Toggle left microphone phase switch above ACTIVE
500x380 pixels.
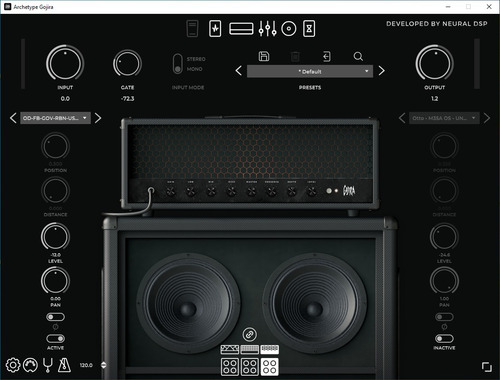pyautogui.click(x=55, y=317)
